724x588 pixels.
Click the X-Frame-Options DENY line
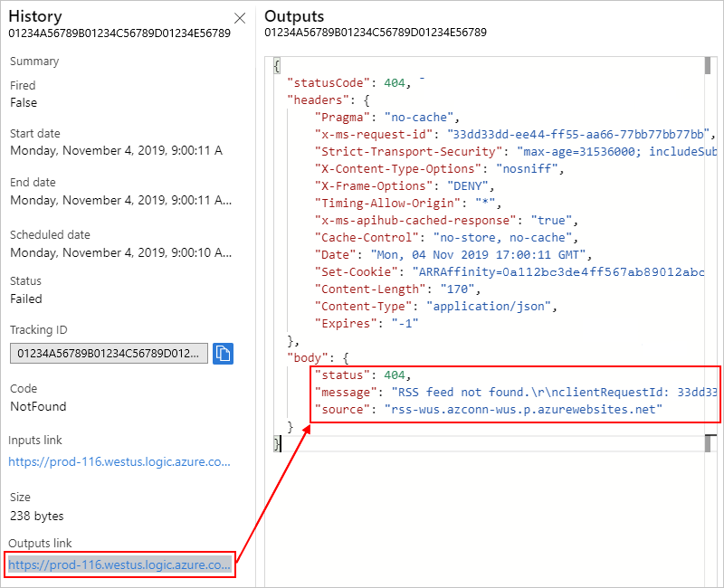(x=405, y=186)
